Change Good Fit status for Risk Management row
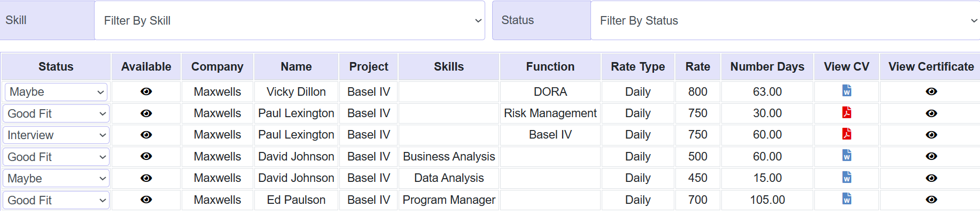Screen dimensions: 980x214 coord(56,113)
